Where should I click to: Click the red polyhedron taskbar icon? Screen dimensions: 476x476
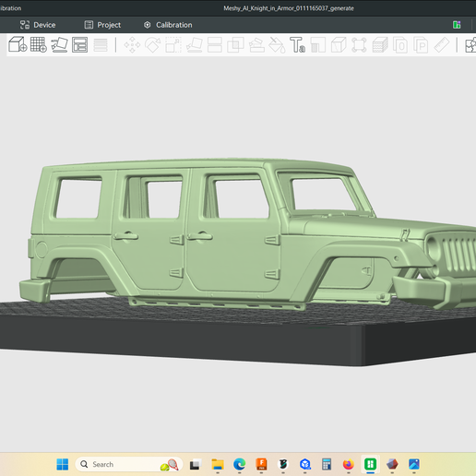tap(392, 464)
